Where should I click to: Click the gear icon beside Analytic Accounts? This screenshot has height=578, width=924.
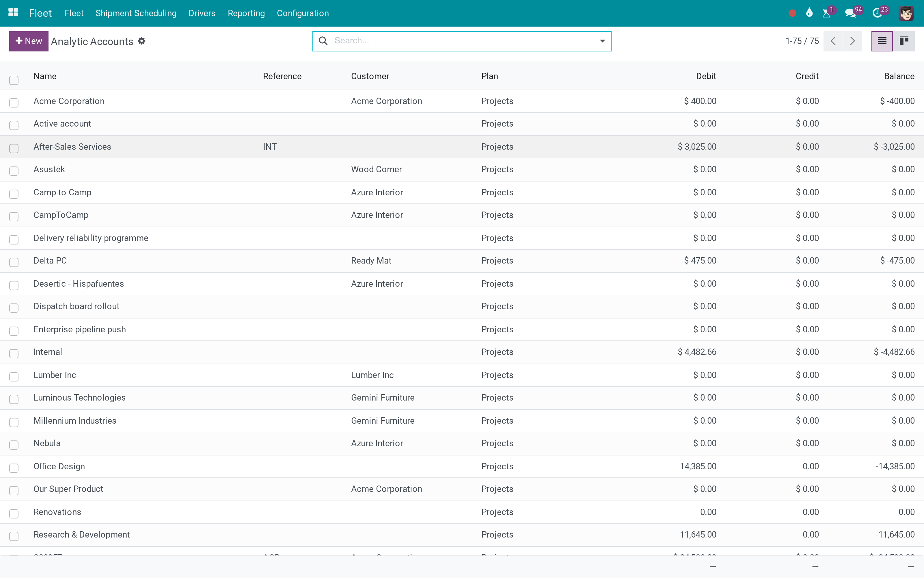pos(142,41)
